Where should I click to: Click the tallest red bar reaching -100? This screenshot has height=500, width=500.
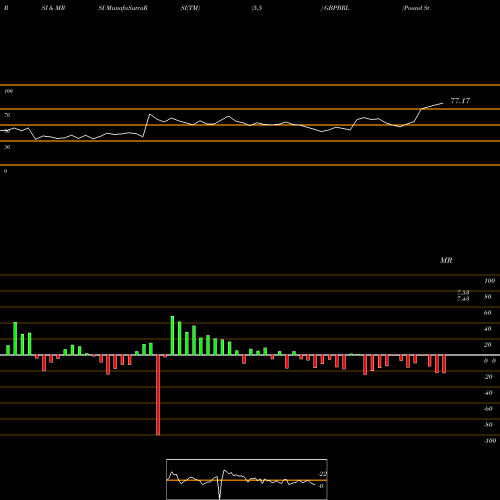tap(158, 395)
